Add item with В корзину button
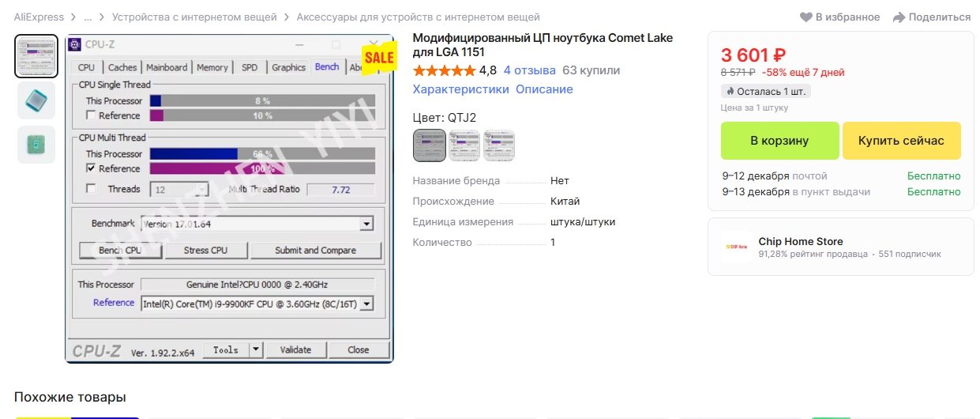980x419 pixels. point(779,141)
